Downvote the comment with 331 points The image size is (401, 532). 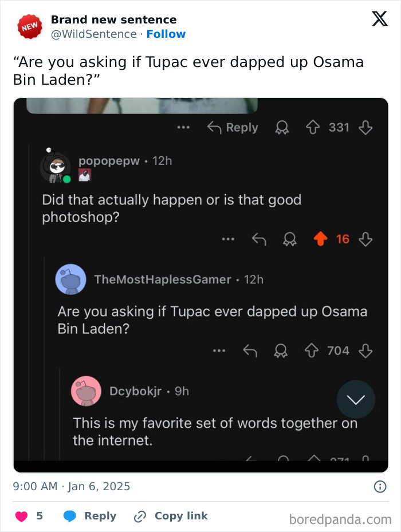pyautogui.click(x=365, y=128)
